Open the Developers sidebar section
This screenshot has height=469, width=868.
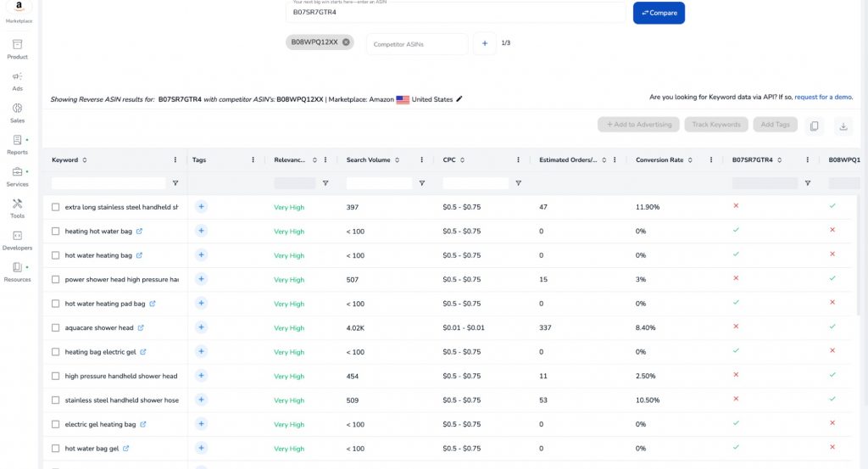[17, 240]
